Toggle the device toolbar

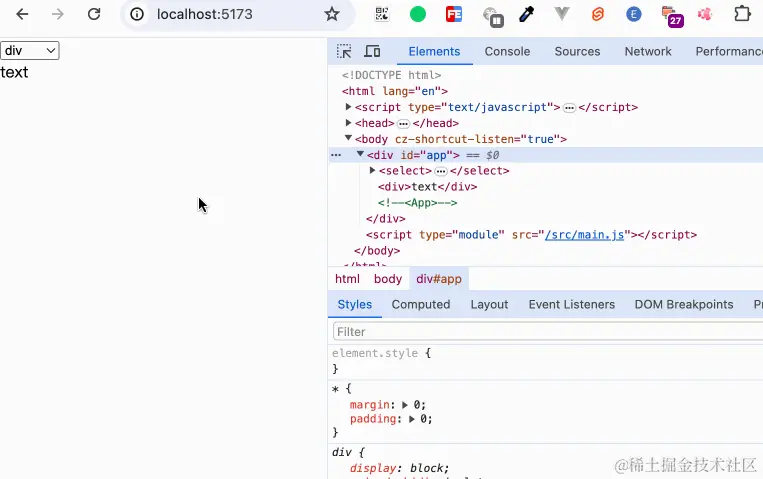point(372,51)
